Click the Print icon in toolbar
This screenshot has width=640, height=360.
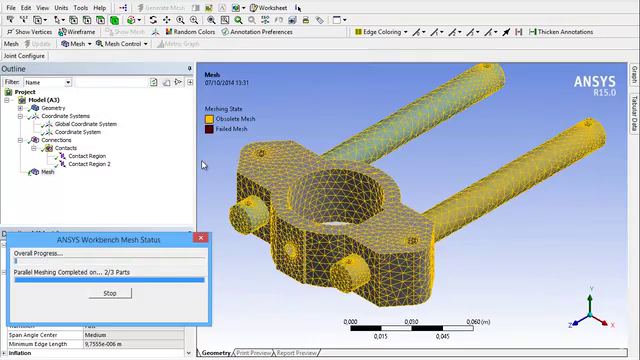[305, 20]
